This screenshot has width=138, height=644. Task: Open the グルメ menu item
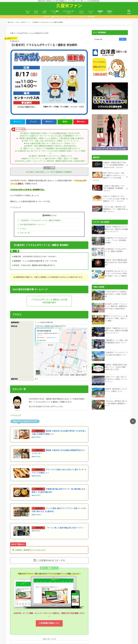coord(36,12)
